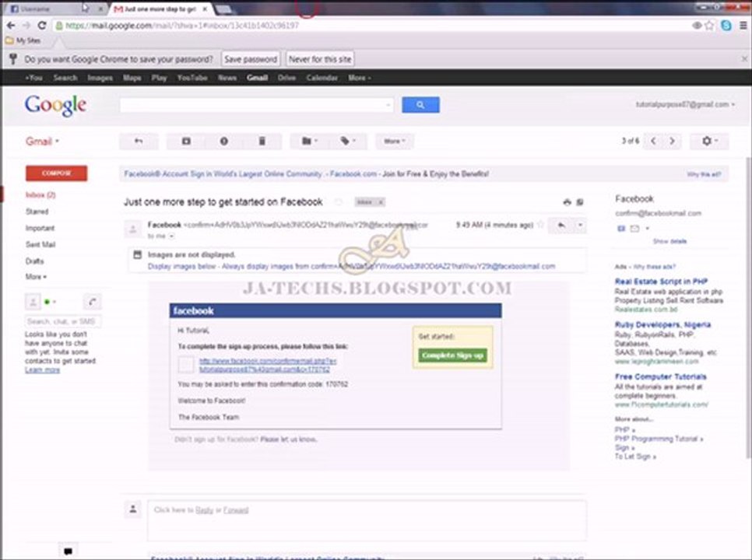The image size is (752, 560).
Task: Expand the Gmail dropdown menu
Action: pos(42,142)
